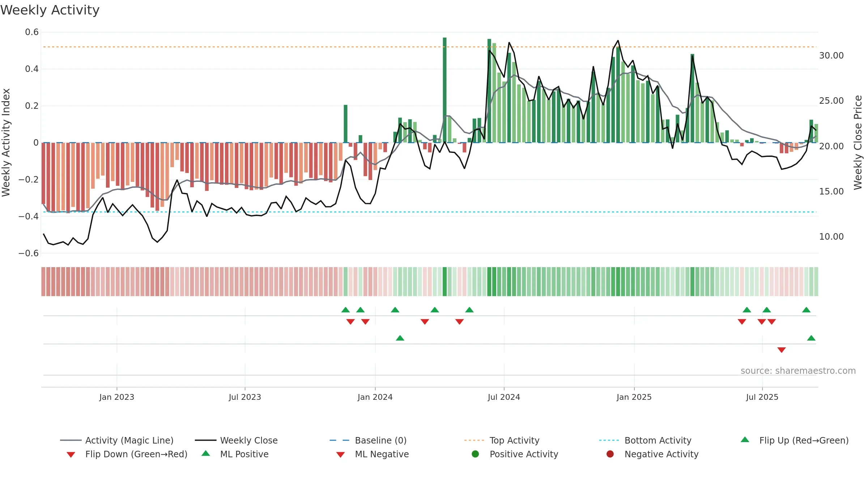Click the black Weekly Close legend line

tap(205, 440)
